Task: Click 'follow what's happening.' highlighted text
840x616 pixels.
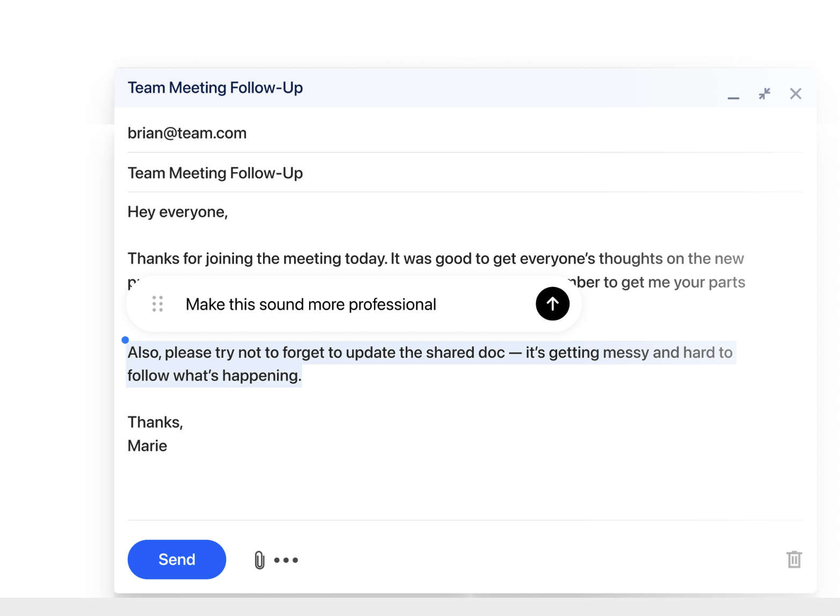Action: point(214,376)
